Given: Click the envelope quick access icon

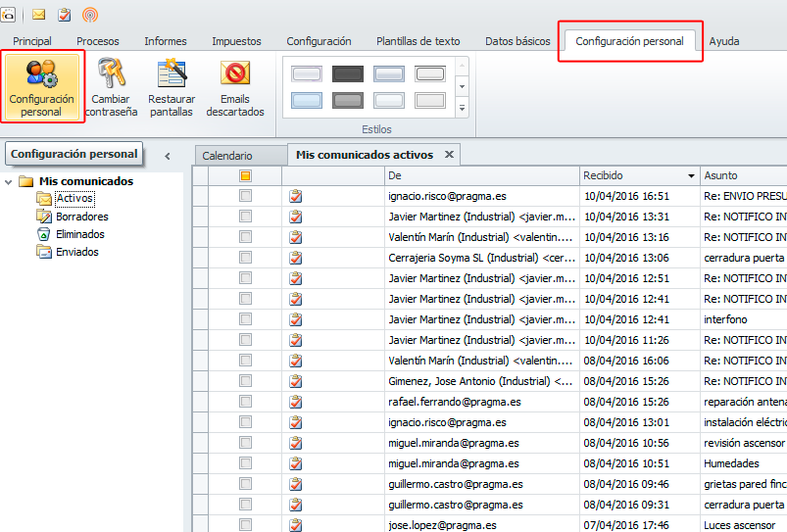Looking at the screenshot, I should click(x=38, y=15).
